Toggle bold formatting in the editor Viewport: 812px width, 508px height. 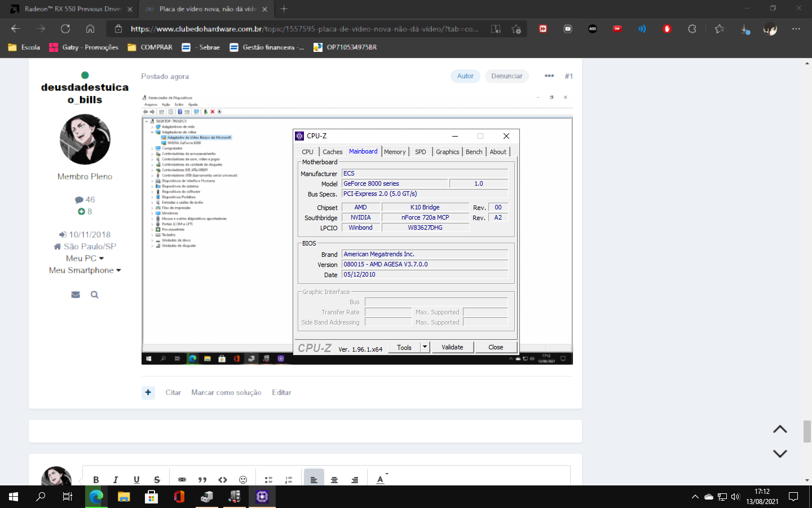[x=96, y=480]
